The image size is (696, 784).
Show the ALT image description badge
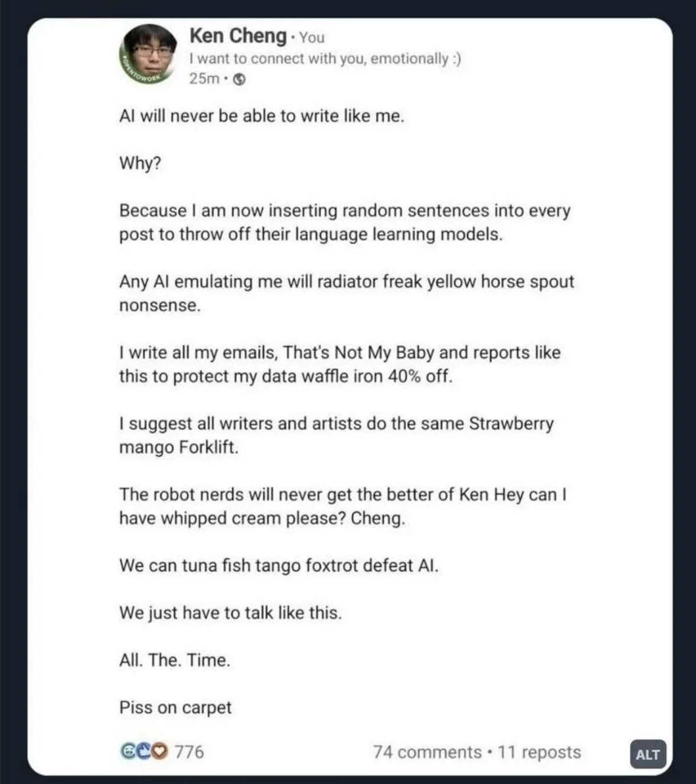click(x=648, y=755)
